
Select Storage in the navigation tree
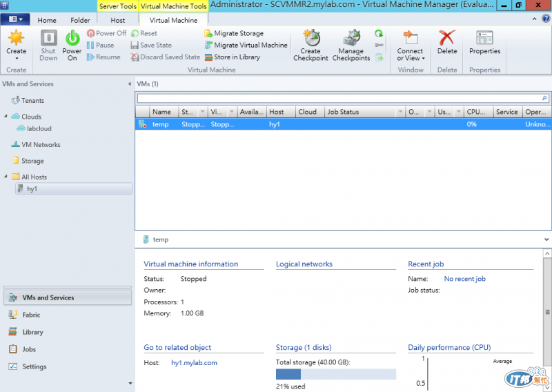coord(32,161)
